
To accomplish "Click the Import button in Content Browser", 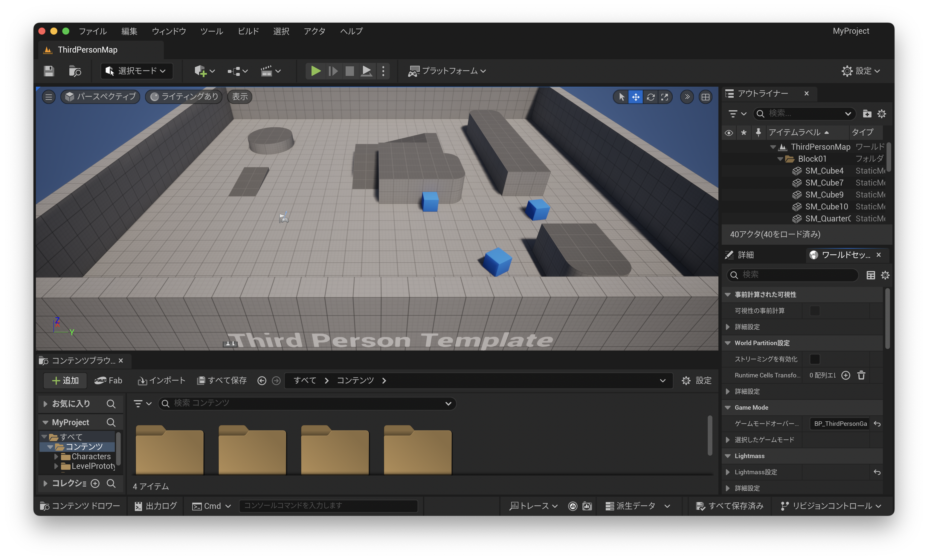I will pyautogui.click(x=161, y=380).
